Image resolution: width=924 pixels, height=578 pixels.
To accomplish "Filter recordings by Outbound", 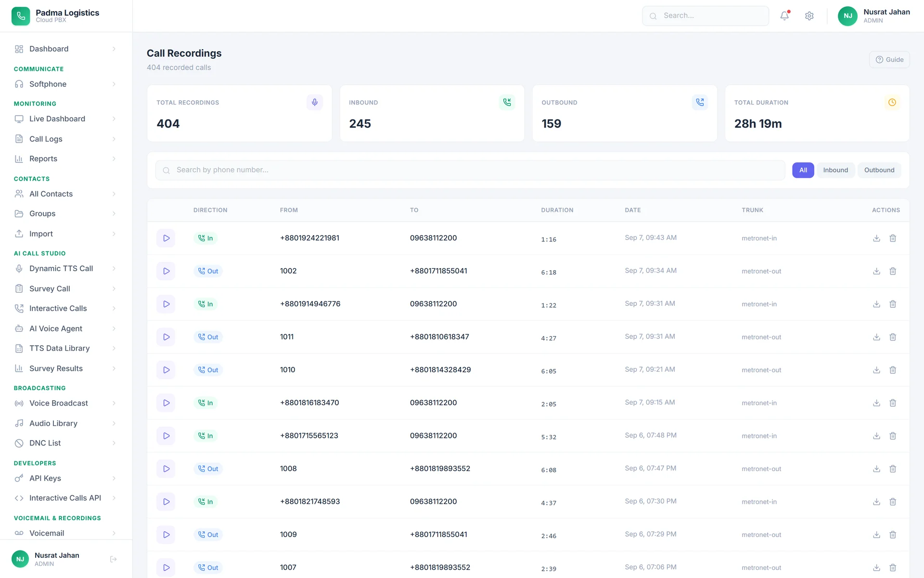I will pyautogui.click(x=879, y=170).
